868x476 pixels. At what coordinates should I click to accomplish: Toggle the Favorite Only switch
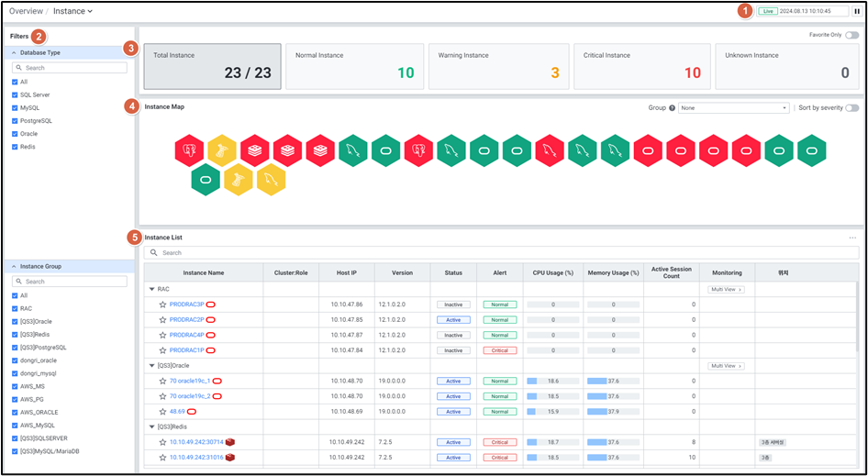pos(851,35)
